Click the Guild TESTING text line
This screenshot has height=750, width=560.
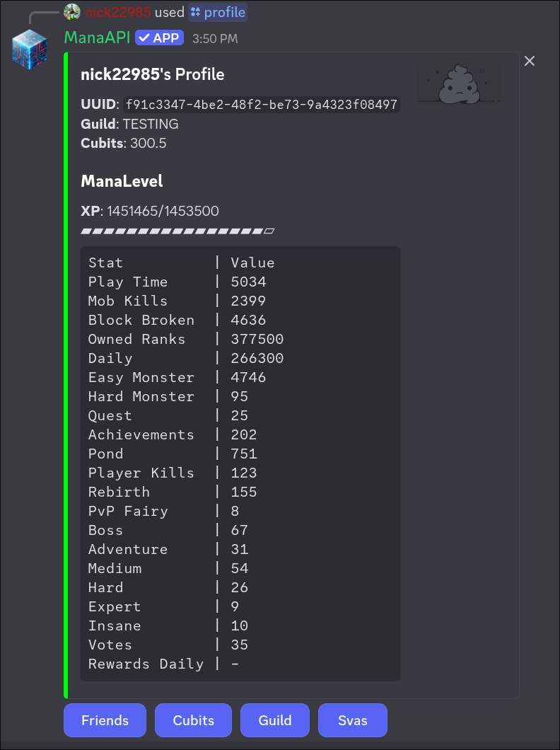coord(129,125)
